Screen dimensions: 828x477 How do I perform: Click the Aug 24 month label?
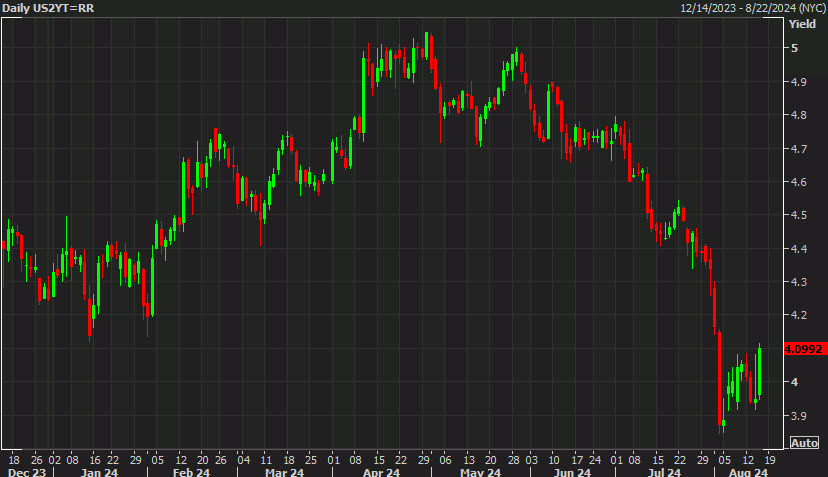pyautogui.click(x=748, y=472)
